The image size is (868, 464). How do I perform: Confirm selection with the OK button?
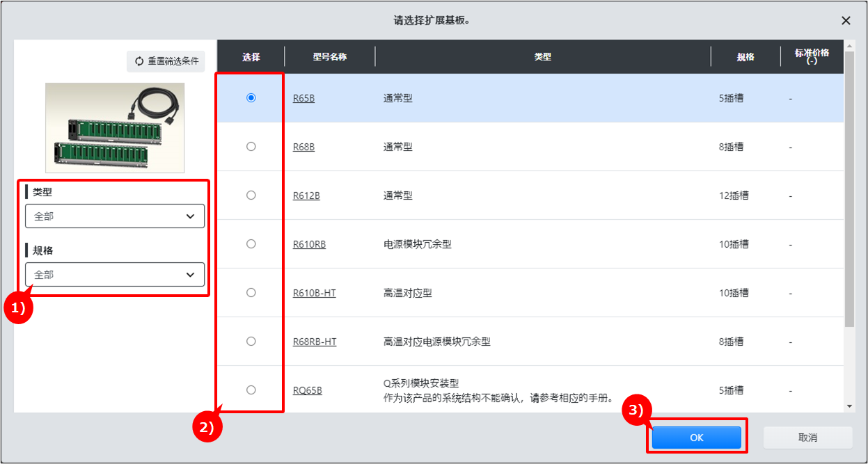coord(696,438)
